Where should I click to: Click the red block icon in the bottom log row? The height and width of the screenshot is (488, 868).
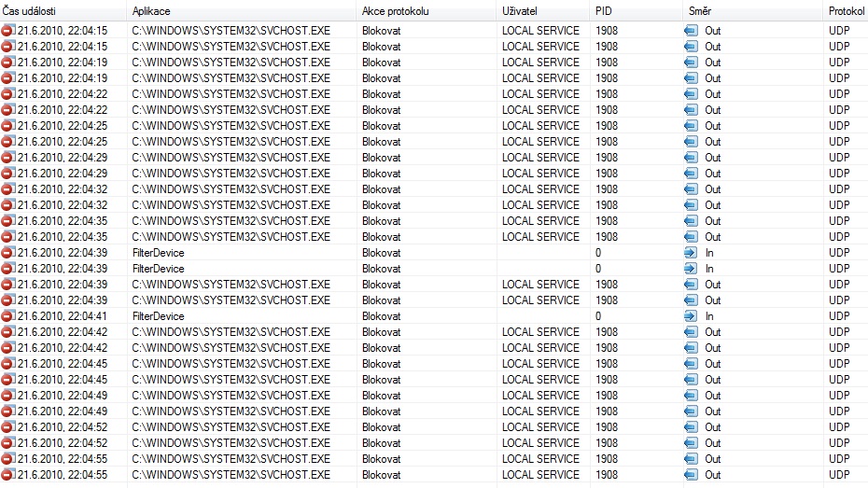(x=8, y=475)
